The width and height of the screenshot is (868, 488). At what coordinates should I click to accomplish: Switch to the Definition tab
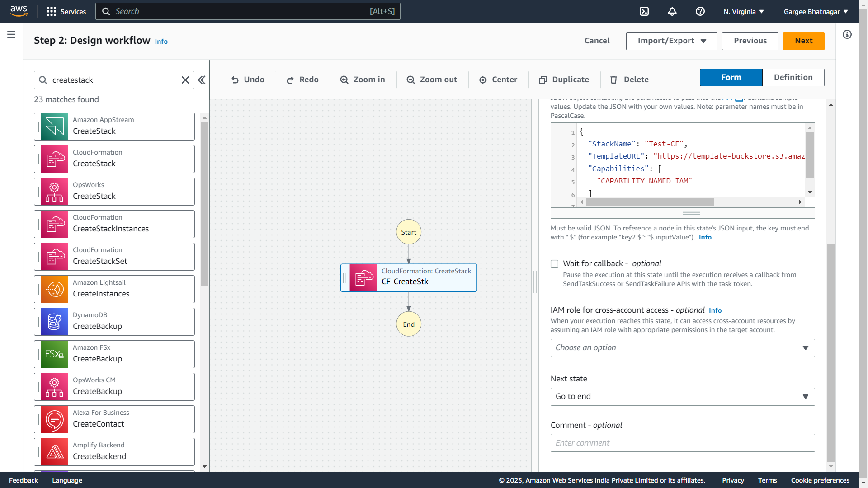pyautogui.click(x=793, y=77)
